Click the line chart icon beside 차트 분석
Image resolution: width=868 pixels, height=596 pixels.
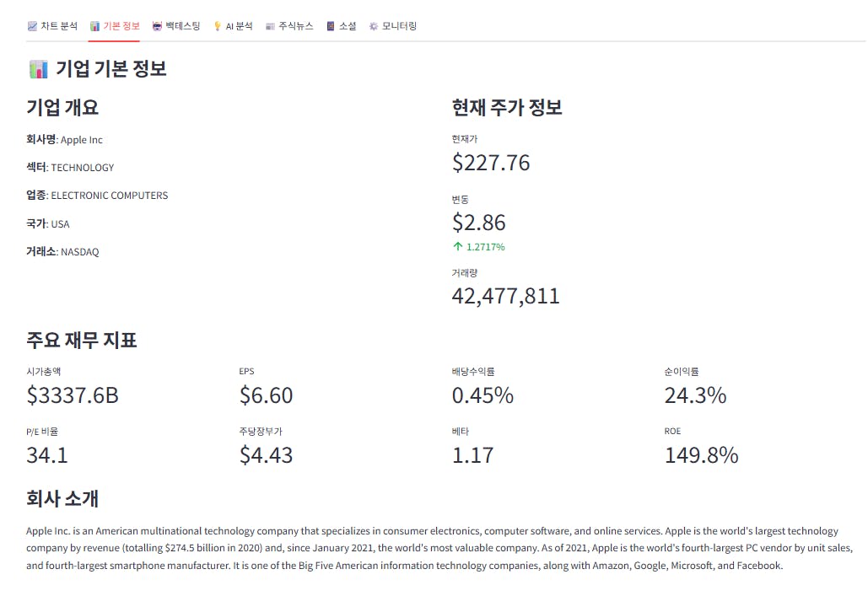tap(32, 26)
